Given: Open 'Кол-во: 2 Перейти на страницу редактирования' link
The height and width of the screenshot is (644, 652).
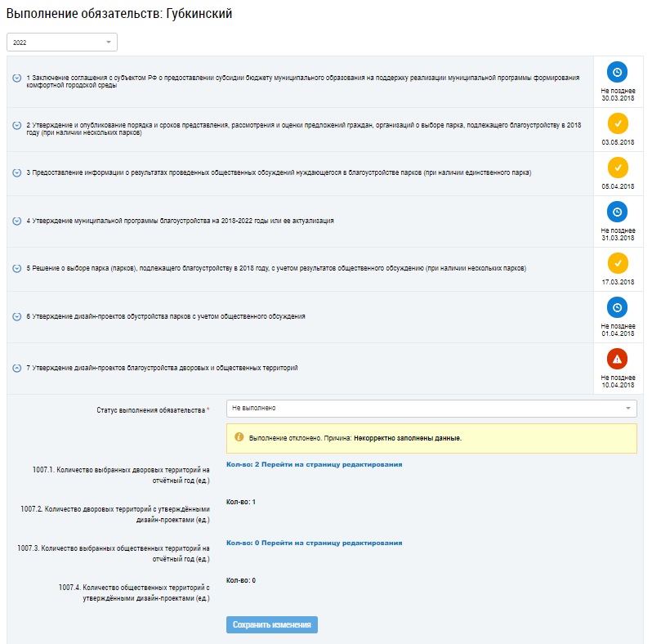Looking at the screenshot, I should click(x=314, y=464).
